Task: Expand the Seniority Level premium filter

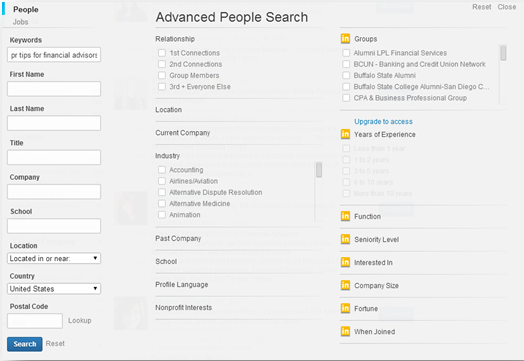Action: pos(377,239)
